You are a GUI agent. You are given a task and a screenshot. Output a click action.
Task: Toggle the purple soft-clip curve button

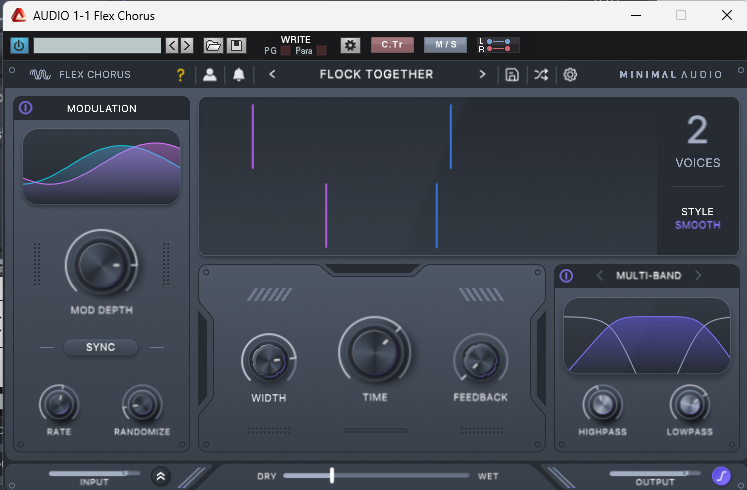point(721,475)
